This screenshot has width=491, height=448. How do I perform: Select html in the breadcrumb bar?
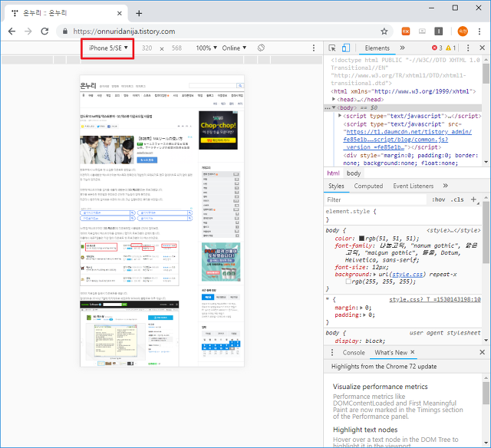pos(333,173)
